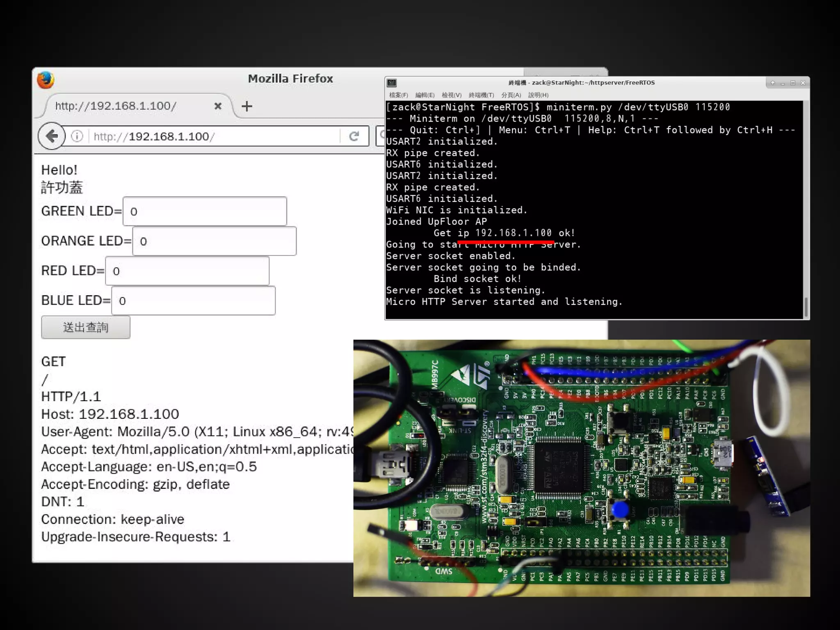Viewport: 840px width, 630px height.
Task: Click the browser address bar
Action: pos(213,136)
